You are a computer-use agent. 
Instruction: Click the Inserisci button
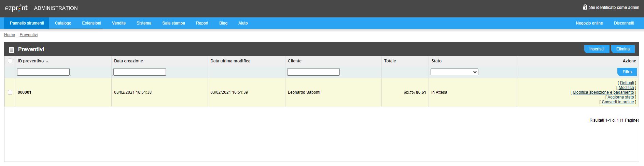pyautogui.click(x=597, y=49)
